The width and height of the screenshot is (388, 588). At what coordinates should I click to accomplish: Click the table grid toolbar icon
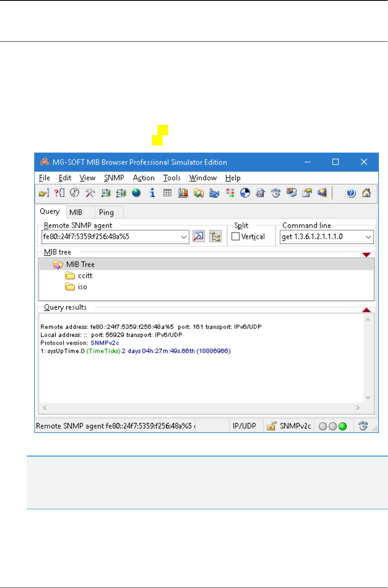point(167,193)
